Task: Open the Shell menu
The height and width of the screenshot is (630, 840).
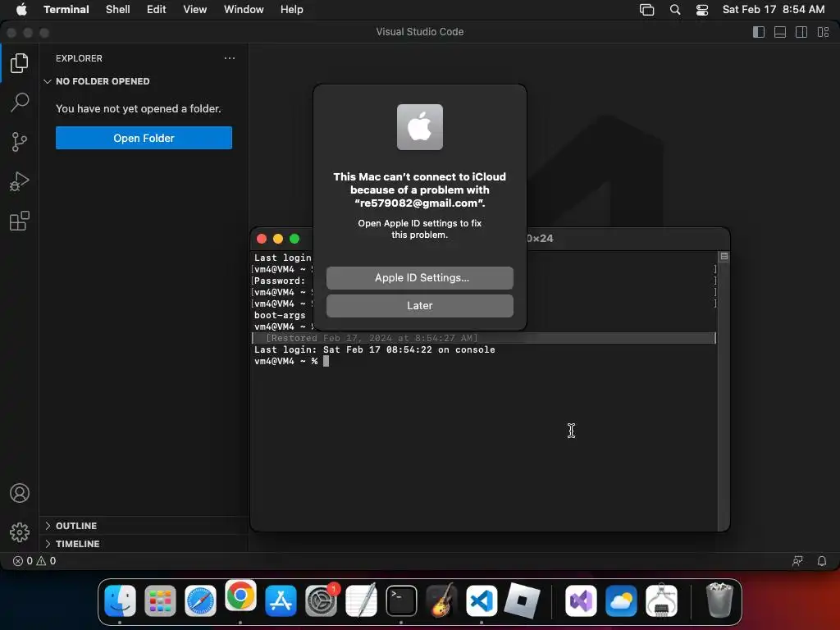Action: 118,9
